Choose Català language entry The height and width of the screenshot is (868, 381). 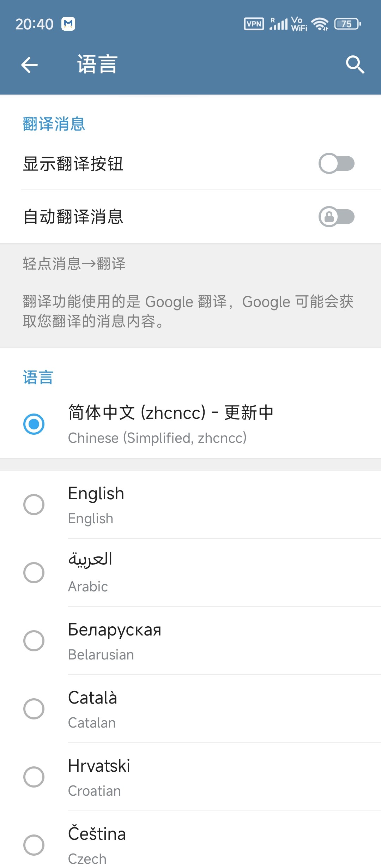click(190, 709)
